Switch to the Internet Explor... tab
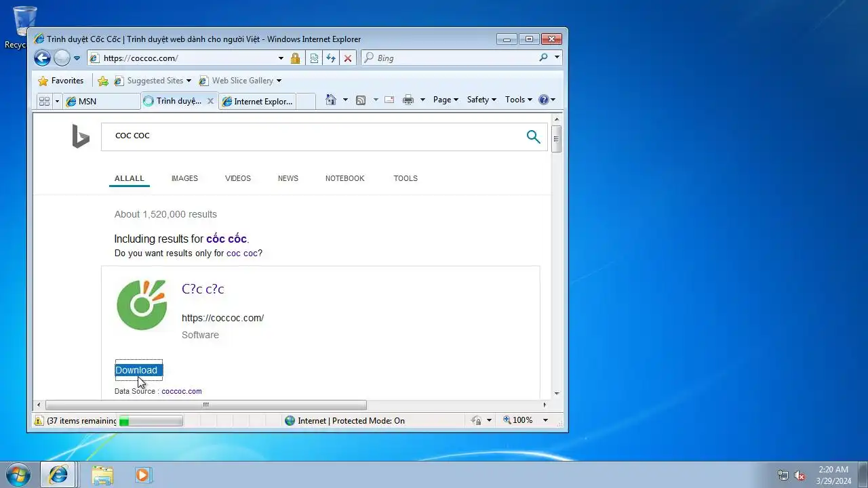 tap(258, 101)
